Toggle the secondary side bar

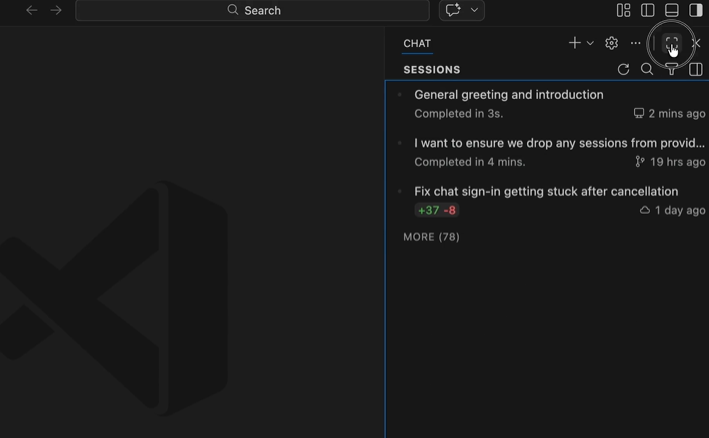click(695, 10)
